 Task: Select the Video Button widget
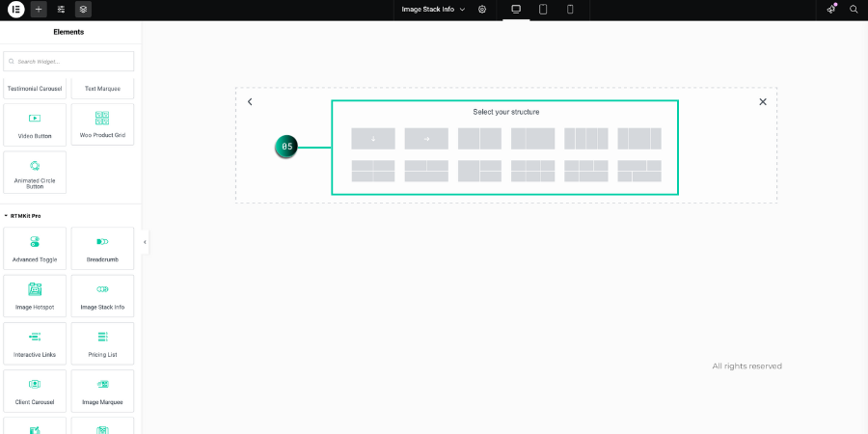click(x=35, y=124)
